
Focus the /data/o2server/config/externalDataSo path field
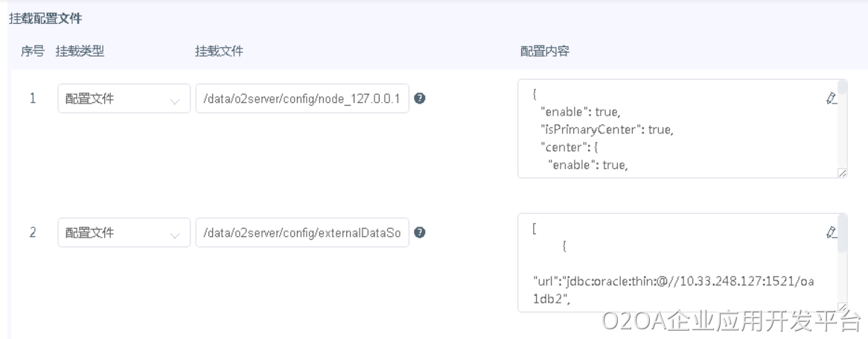[302, 232]
